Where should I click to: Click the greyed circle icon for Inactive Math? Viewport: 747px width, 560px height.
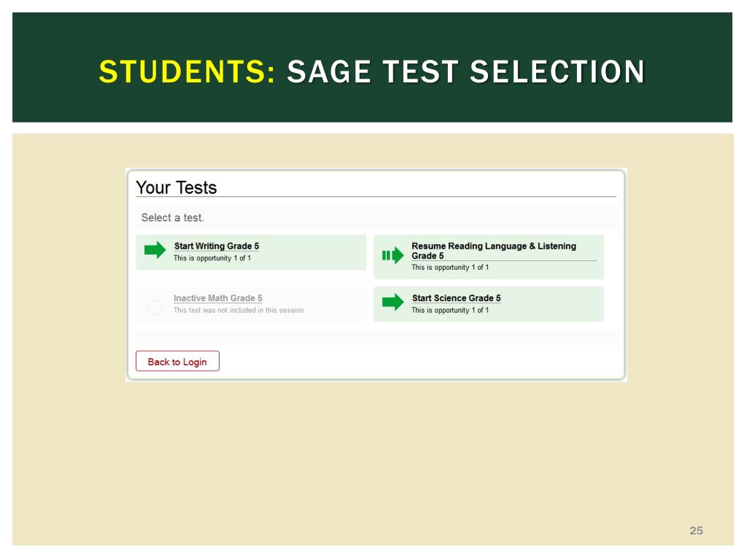(x=155, y=307)
